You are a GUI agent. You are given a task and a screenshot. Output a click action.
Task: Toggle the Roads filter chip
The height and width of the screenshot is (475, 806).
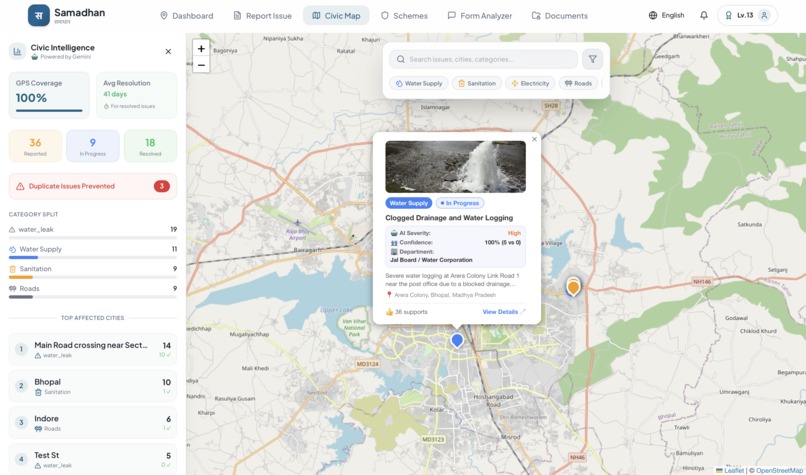(578, 83)
